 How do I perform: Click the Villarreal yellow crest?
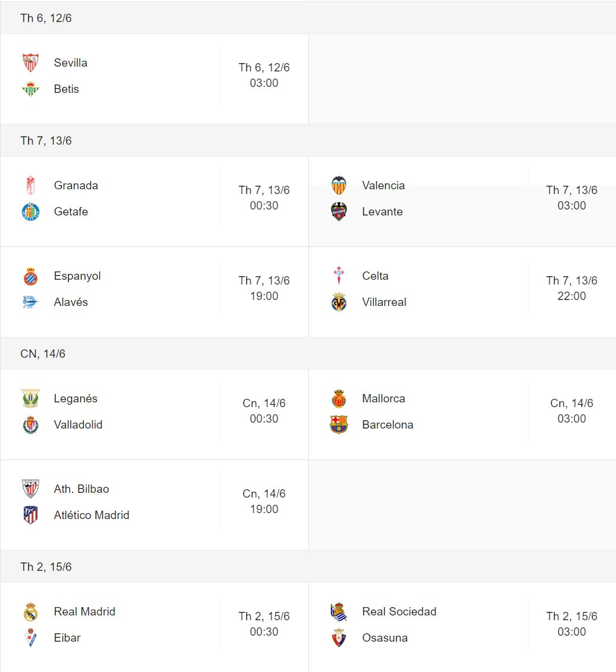pyautogui.click(x=339, y=302)
